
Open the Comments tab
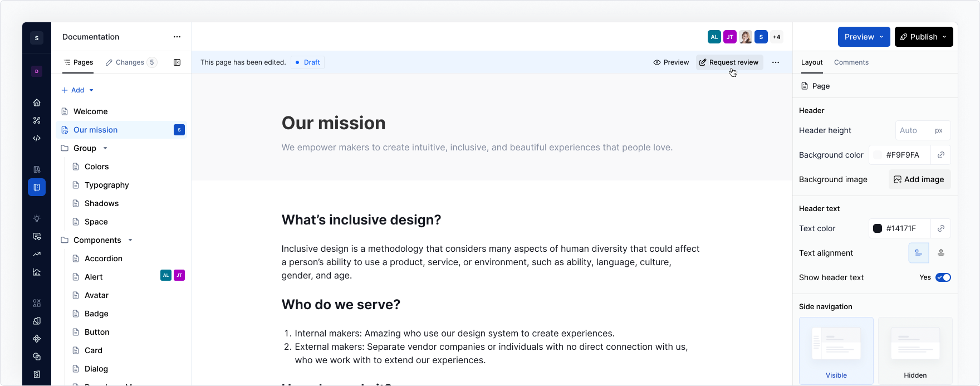pyautogui.click(x=851, y=62)
